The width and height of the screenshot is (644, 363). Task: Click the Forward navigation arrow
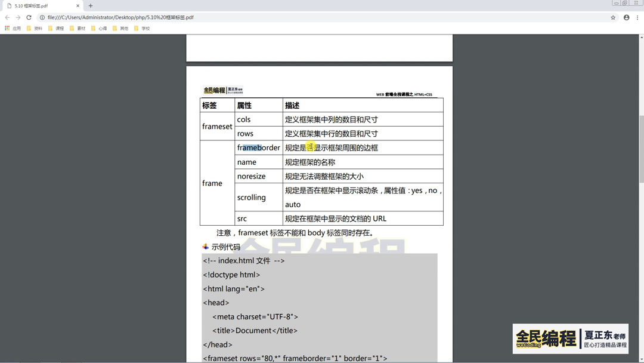point(18,17)
